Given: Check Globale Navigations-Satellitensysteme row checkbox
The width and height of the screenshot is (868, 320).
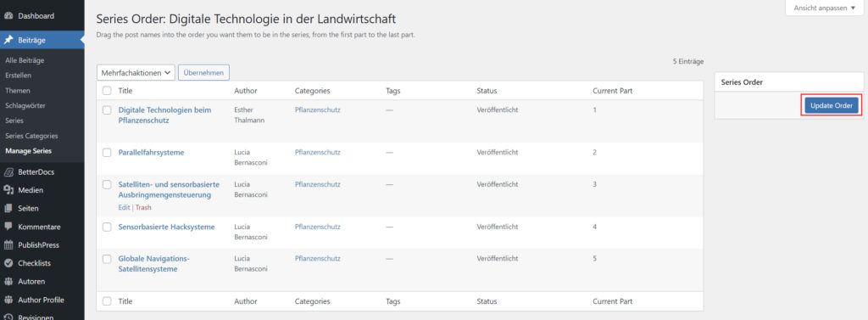Looking at the screenshot, I should point(107,259).
